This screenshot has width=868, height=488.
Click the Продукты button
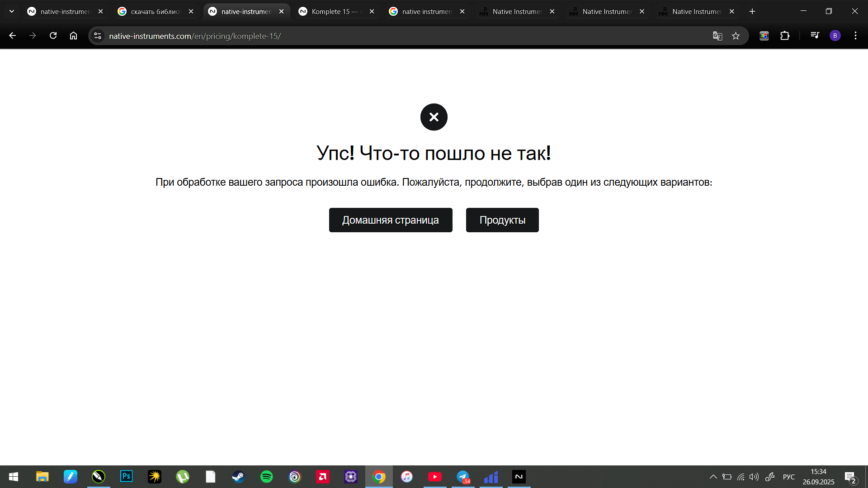click(502, 220)
